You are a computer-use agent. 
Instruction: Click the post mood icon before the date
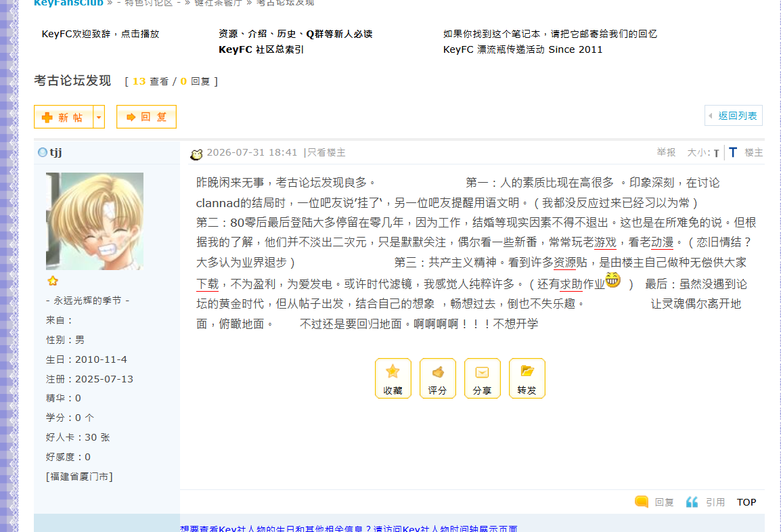click(196, 154)
